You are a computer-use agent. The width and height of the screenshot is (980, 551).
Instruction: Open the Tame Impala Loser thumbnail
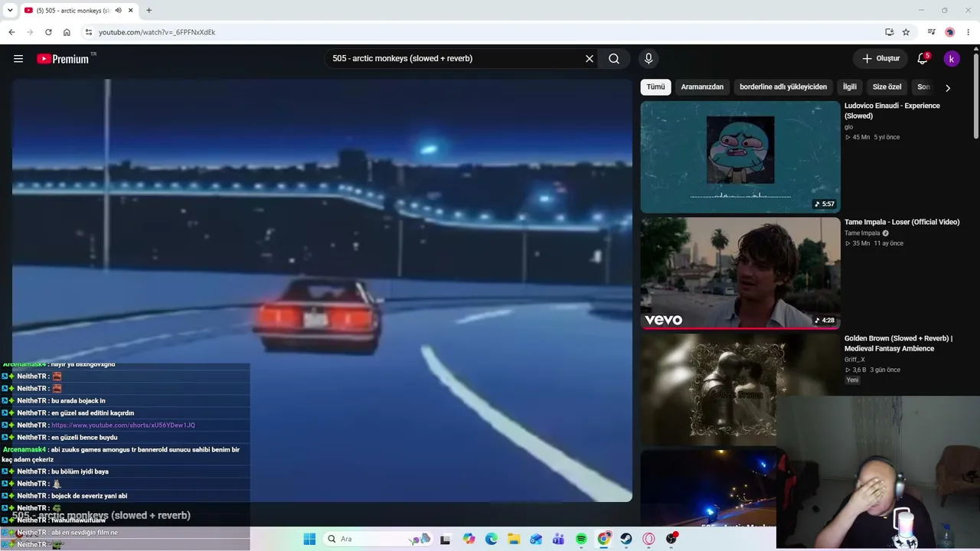click(x=740, y=273)
